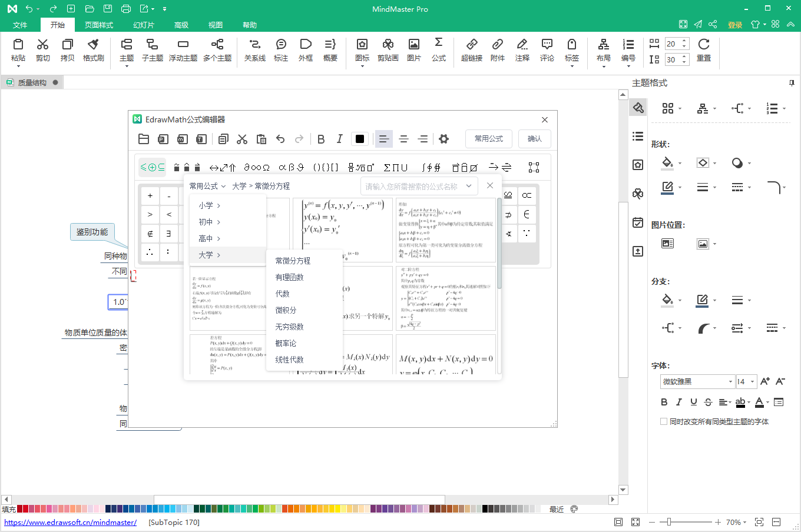Open the 视图 ribbon tab
This screenshot has height=532, width=801.
(216, 25)
